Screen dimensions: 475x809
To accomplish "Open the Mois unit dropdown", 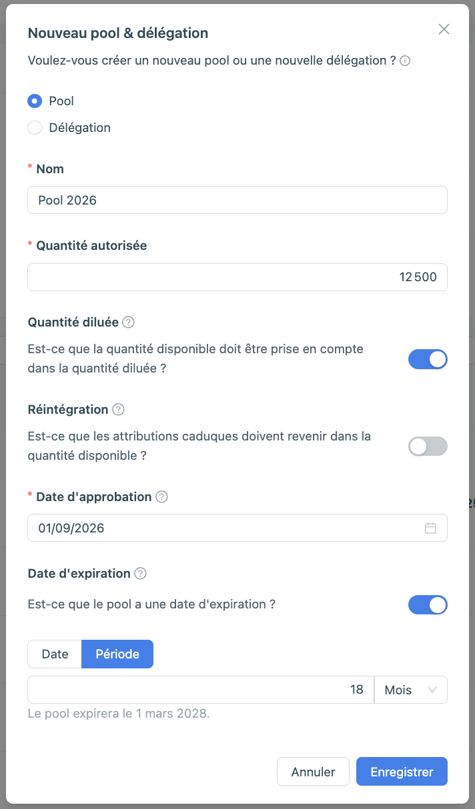I will pyautogui.click(x=411, y=690).
